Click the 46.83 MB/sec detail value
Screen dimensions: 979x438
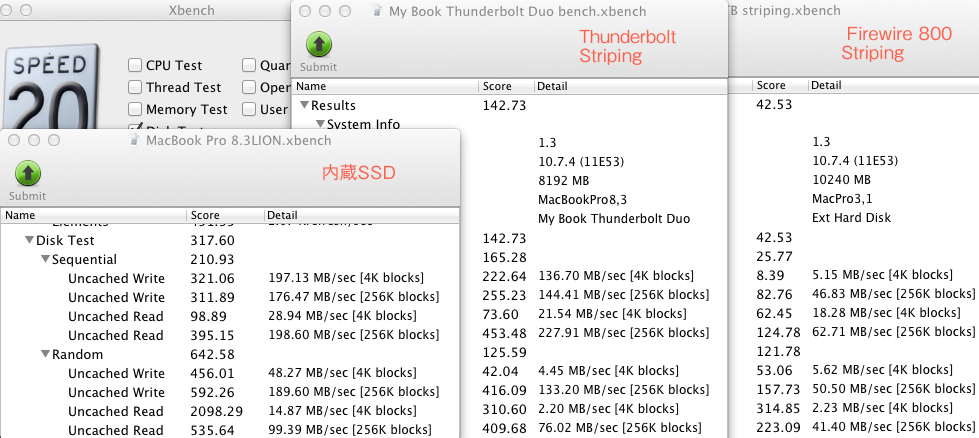(893, 293)
